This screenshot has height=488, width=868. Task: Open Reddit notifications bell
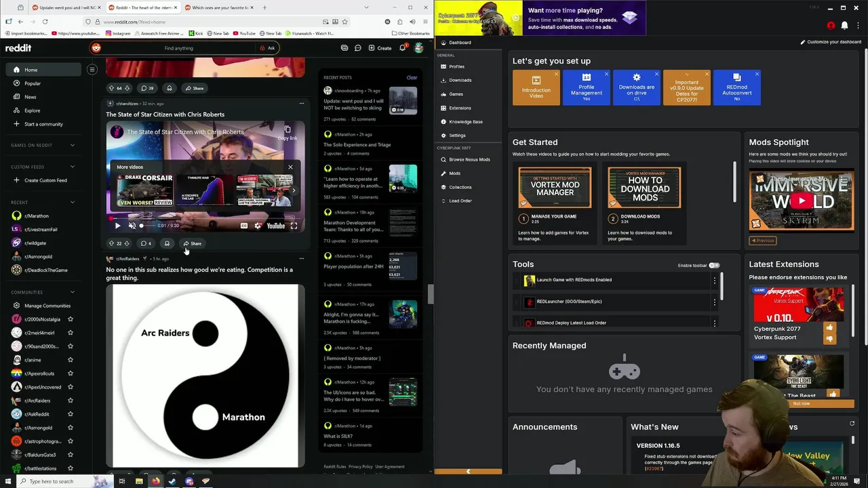403,48
